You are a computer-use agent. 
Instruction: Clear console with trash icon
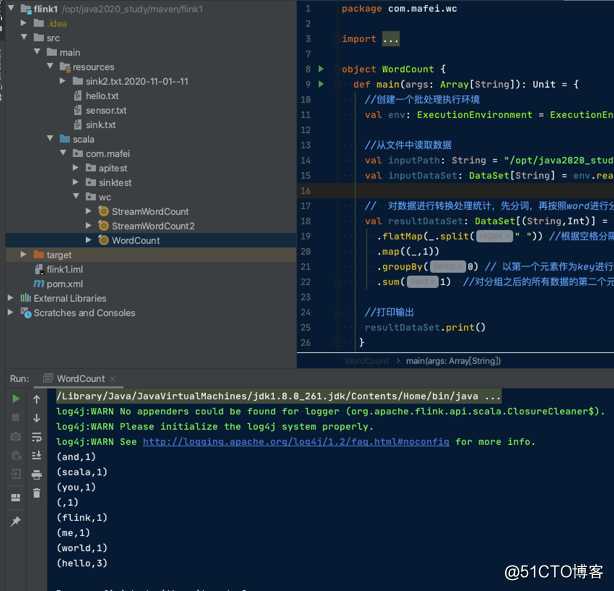point(36,493)
